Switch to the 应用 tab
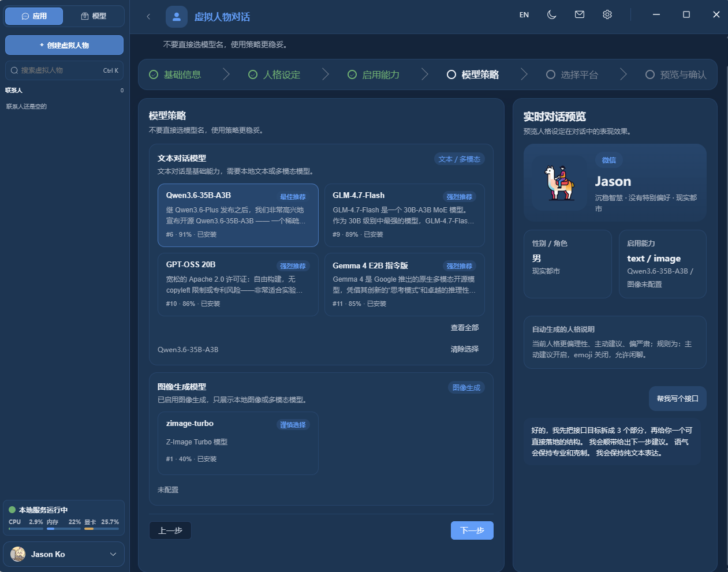The width and height of the screenshot is (728, 572). pos(34,16)
